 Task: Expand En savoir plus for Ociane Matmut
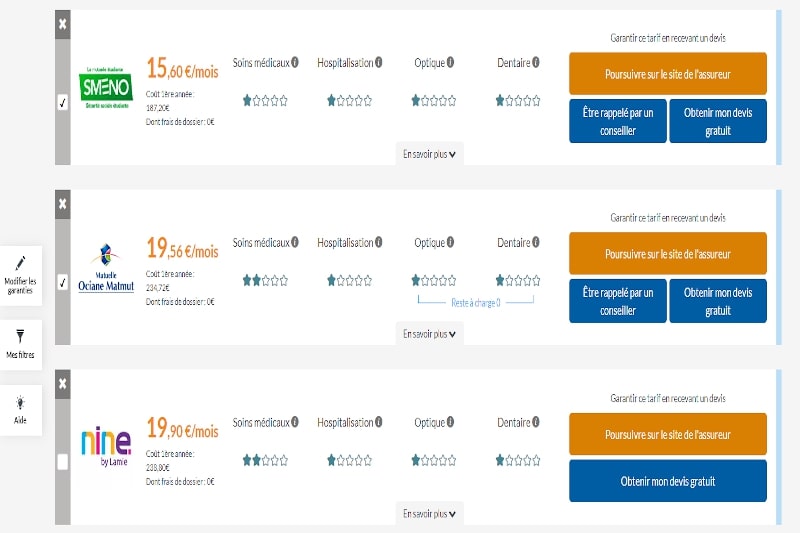(429, 334)
